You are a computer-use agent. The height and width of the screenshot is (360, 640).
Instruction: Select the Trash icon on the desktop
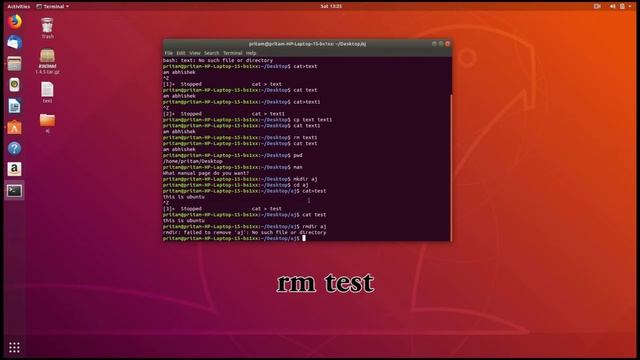(47, 28)
